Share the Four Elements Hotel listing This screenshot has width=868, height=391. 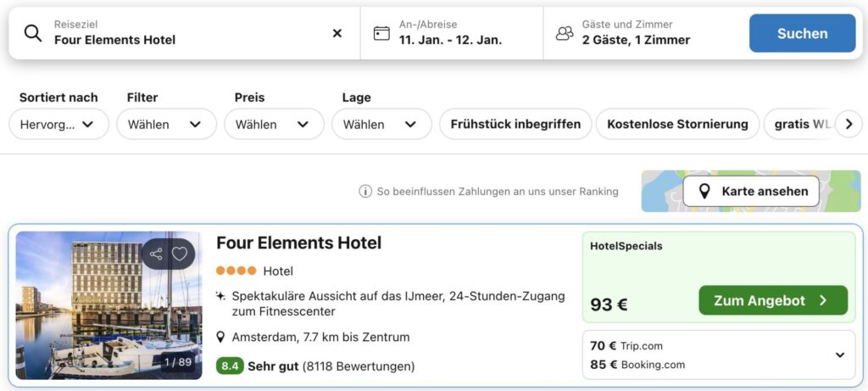(155, 254)
